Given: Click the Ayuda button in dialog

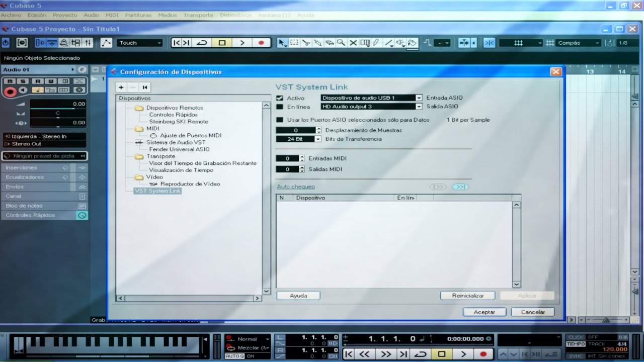Looking at the screenshot, I should 298,296.
